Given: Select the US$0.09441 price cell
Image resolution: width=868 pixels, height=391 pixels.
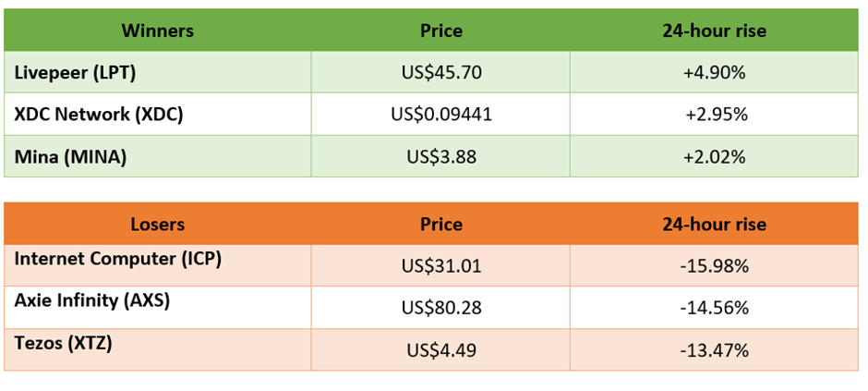Looking at the screenshot, I should [x=440, y=114].
